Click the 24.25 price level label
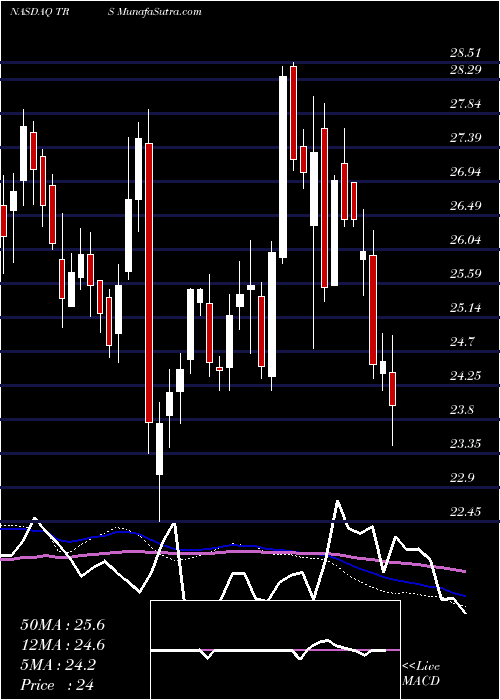 click(465, 376)
